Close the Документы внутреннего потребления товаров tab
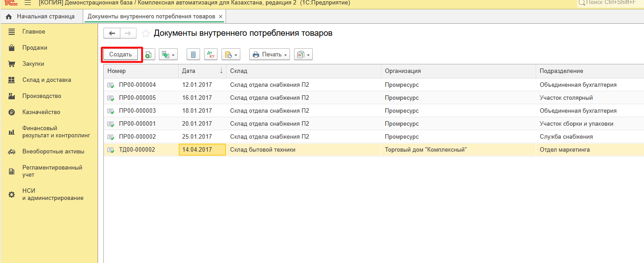 (221, 17)
